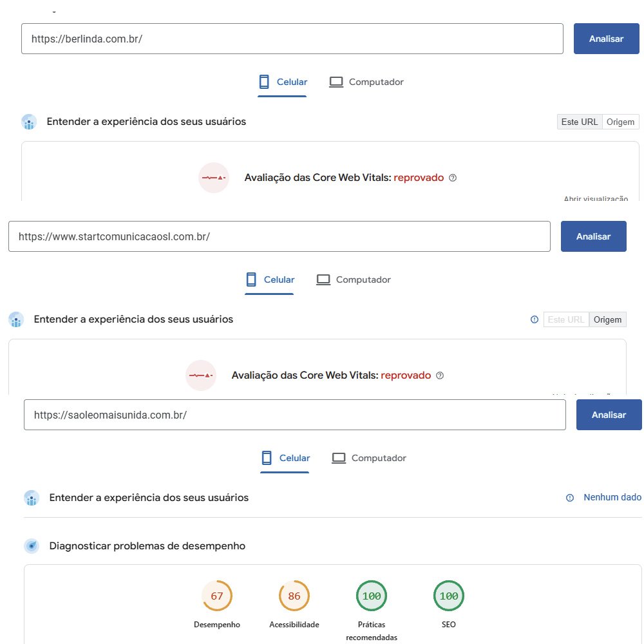Click the user experience icon beside 'Entender a experiência'
The image size is (644, 644).
[x=28, y=122]
